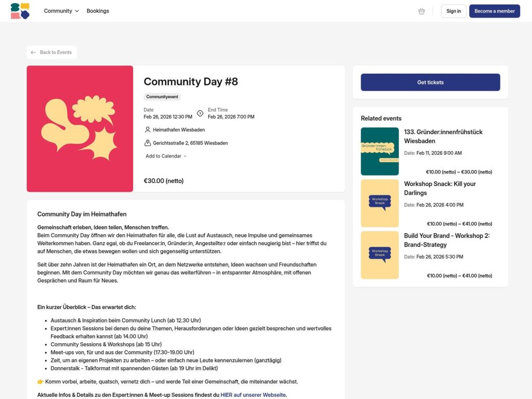Click the location pin icon beside Gerichtsstraße 2
Viewport: 532px width, 399px height.
147,143
